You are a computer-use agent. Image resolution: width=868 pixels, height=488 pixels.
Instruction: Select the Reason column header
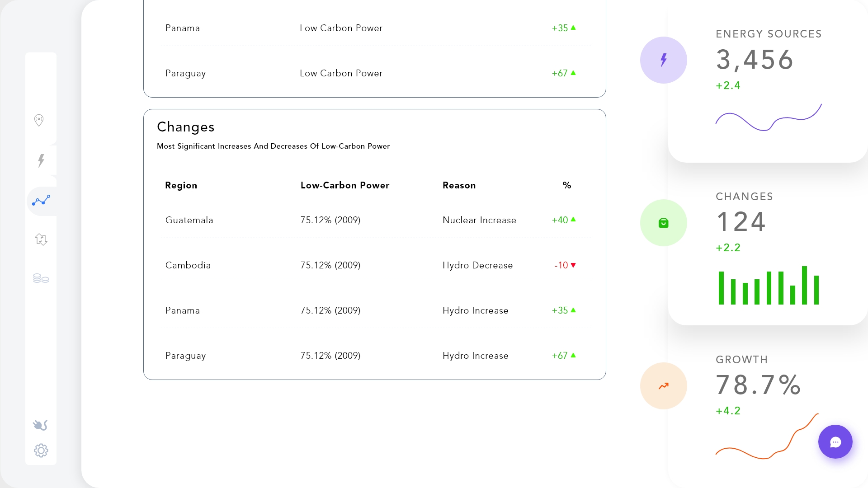tap(459, 185)
